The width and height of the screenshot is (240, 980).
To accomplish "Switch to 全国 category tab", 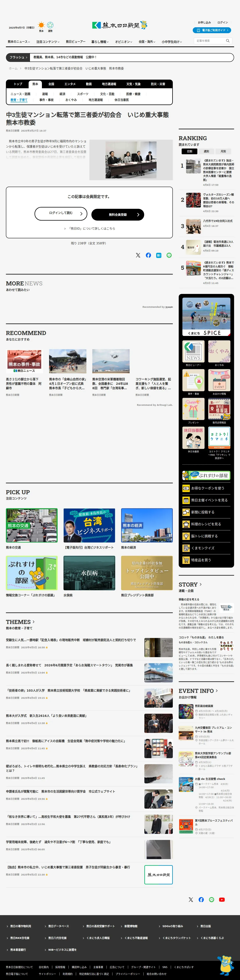I will [x=51, y=84].
